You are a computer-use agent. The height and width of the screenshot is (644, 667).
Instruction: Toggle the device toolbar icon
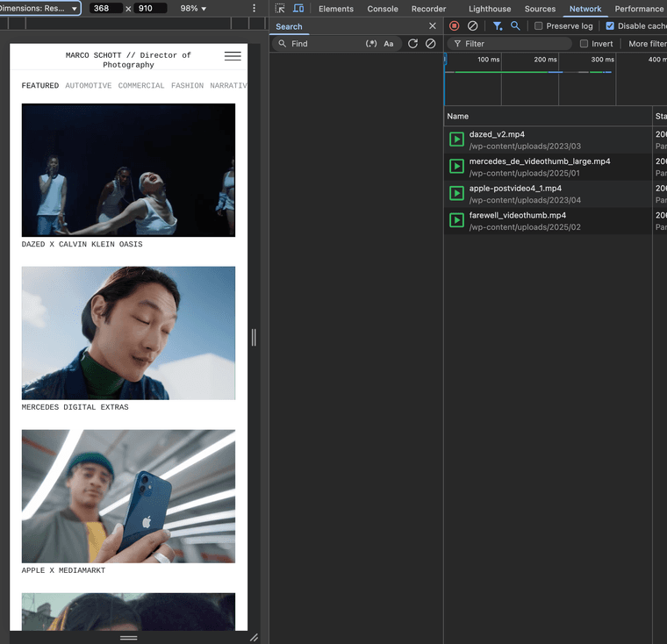298,9
